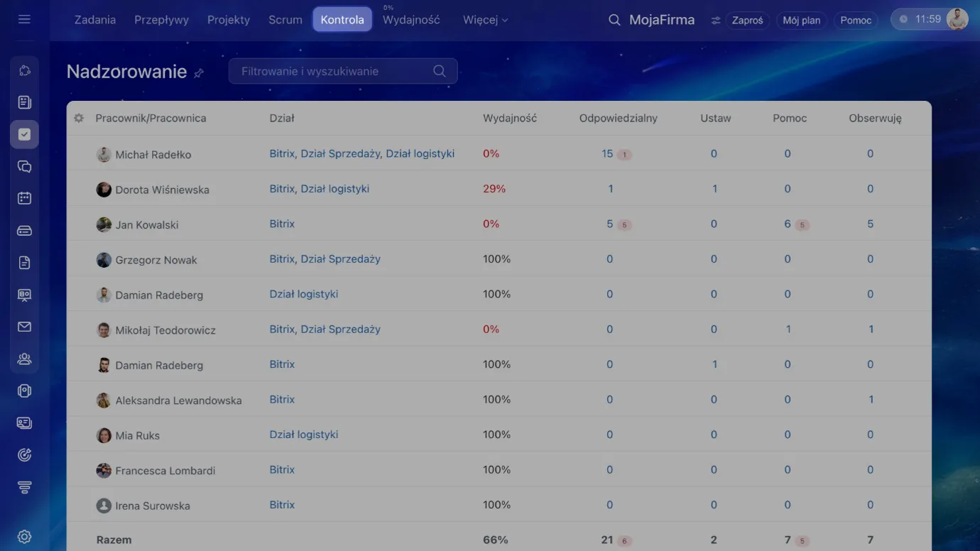980x551 pixels.
Task: Open Dział logistyki link for Mia Ruks
Action: [x=304, y=435]
